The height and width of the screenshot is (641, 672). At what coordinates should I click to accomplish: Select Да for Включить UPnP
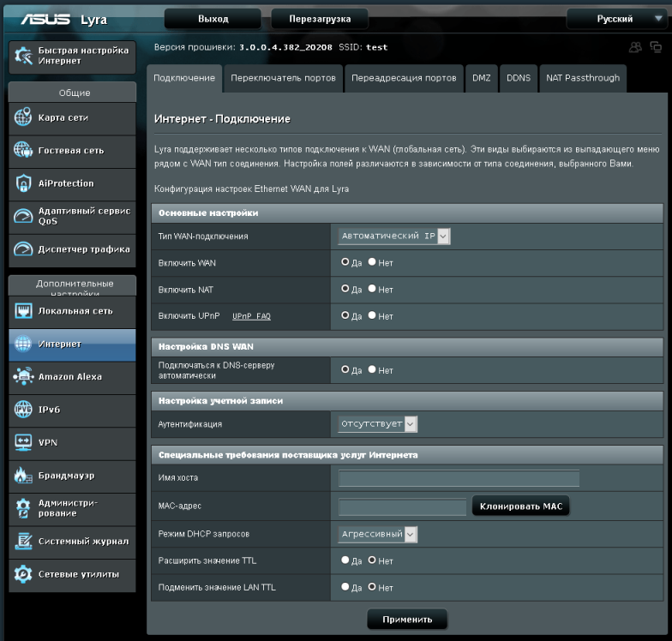click(345, 315)
